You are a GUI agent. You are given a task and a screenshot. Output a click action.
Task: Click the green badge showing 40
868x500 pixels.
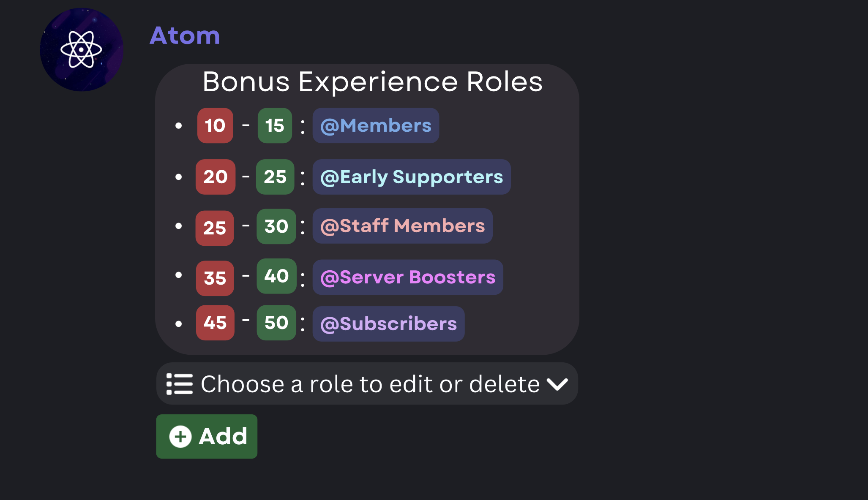pos(276,276)
